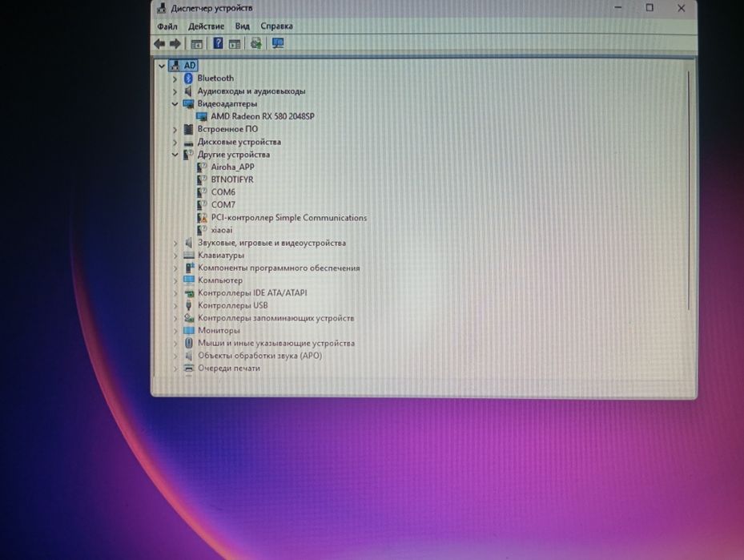This screenshot has width=744, height=560.
Task: Click the Компьютер category icon
Action: coord(189,280)
